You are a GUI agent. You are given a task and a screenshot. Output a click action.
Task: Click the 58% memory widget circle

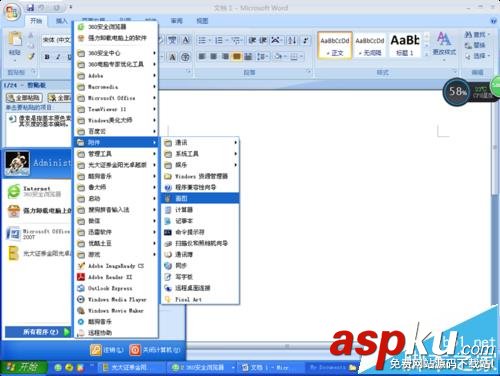(x=456, y=91)
